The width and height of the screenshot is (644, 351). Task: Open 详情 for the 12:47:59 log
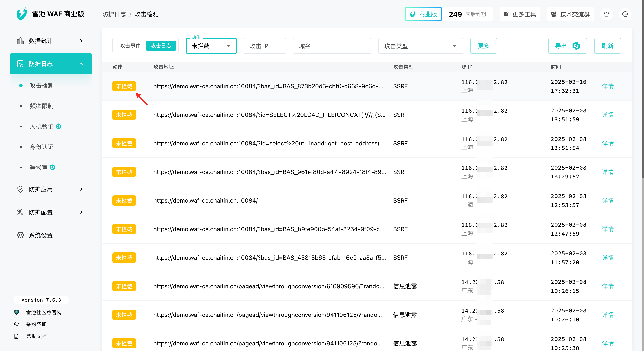tap(608, 229)
